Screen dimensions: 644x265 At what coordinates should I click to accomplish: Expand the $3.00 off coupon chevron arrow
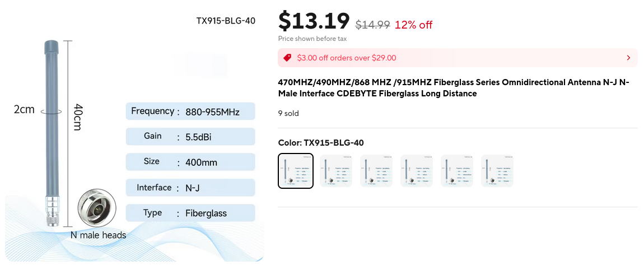628,58
